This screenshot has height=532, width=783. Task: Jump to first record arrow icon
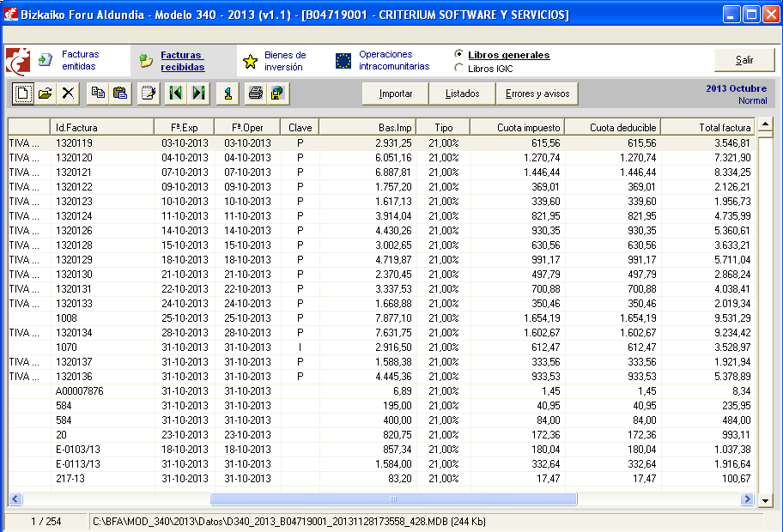[176, 94]
